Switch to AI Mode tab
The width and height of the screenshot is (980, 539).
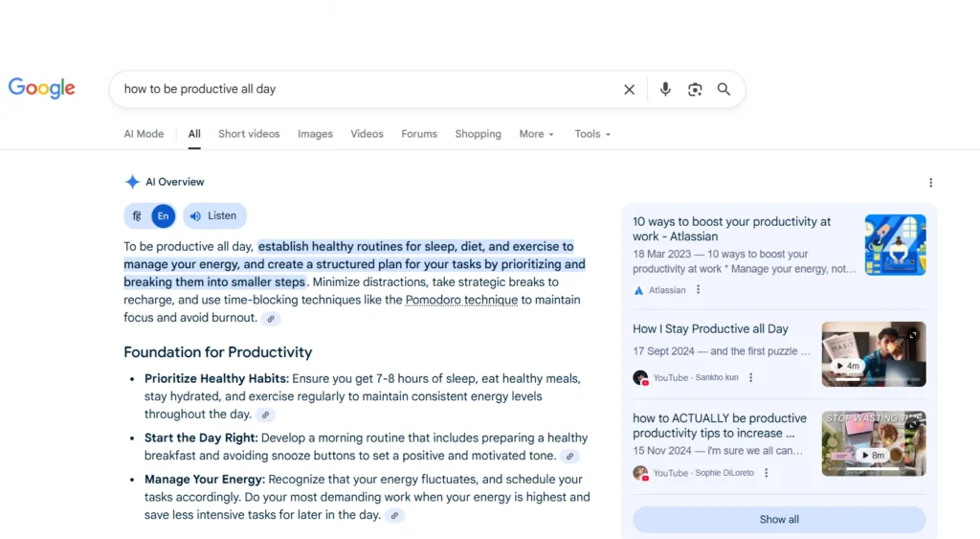[x=144, y=134]
